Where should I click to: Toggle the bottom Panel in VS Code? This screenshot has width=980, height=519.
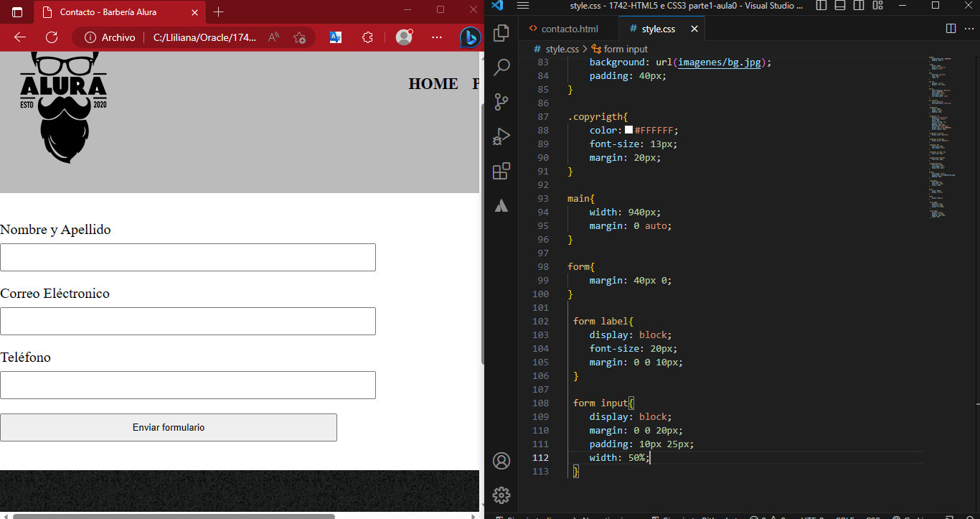pyautogui.click(x=840, y=6)
